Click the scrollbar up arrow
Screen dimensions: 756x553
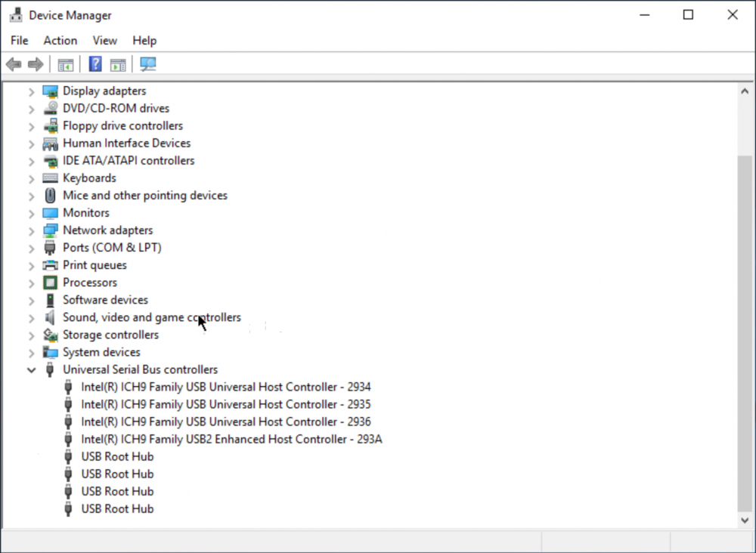[x=745, y=91]
